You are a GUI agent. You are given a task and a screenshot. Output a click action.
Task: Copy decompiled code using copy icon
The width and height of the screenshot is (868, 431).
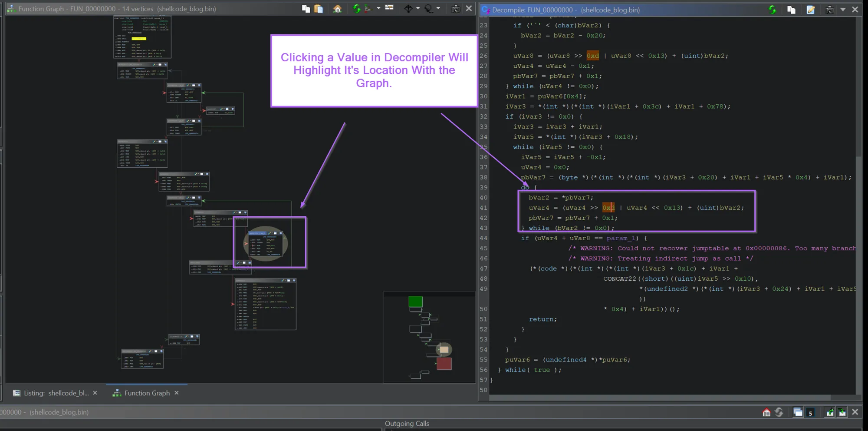pos(791,10)
